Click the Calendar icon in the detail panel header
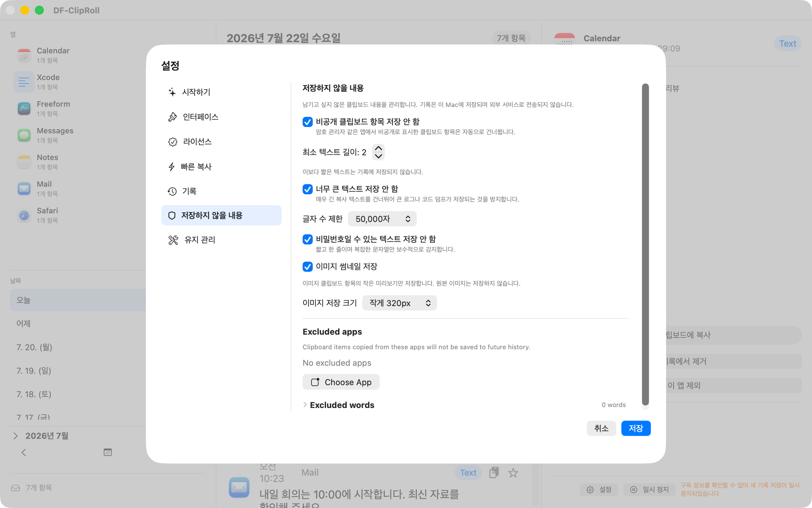Image resolution: width=812 pixels, height=508 pixels. pos(564,39)
